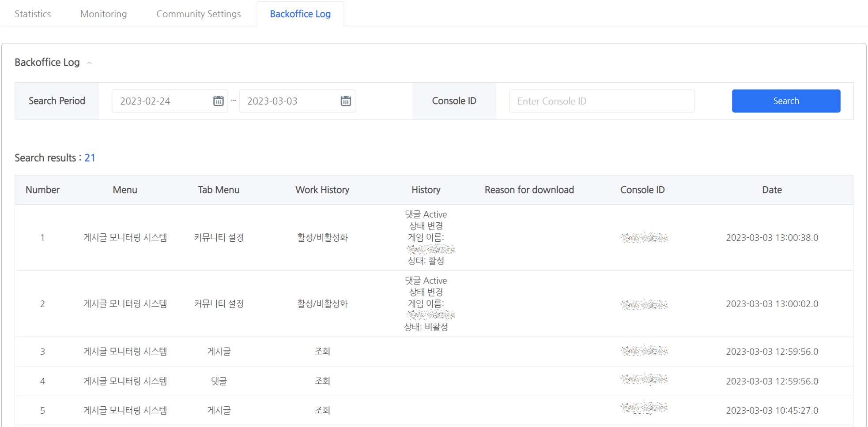Click the Work History column header
The image size is (868, 427).
[x=322, y=190]
